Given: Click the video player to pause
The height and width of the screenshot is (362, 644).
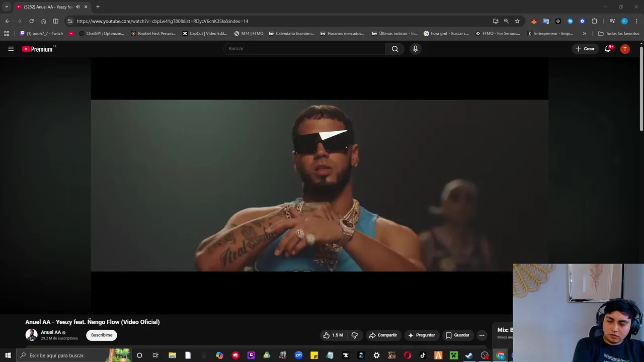Looking at the screenshot, I should point(319,186).
